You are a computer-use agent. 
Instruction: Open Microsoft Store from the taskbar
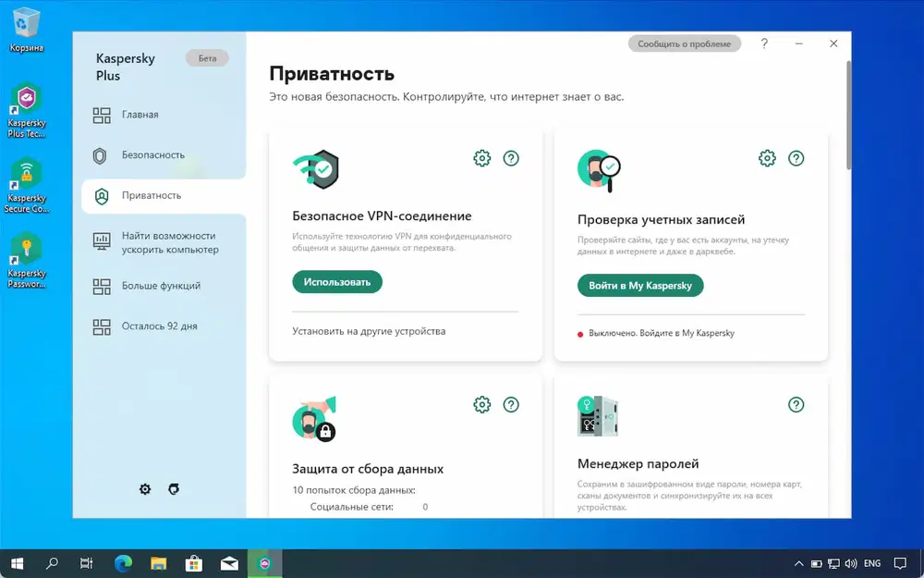(x=194, y=564)
